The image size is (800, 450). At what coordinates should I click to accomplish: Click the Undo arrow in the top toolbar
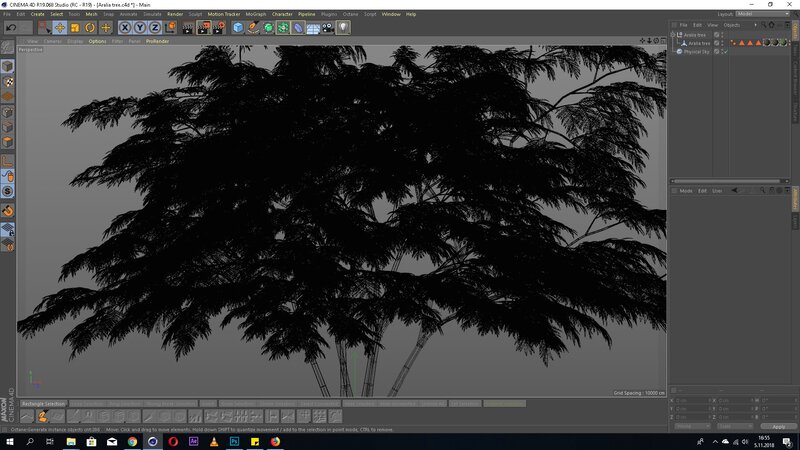[x=10, y=28]
